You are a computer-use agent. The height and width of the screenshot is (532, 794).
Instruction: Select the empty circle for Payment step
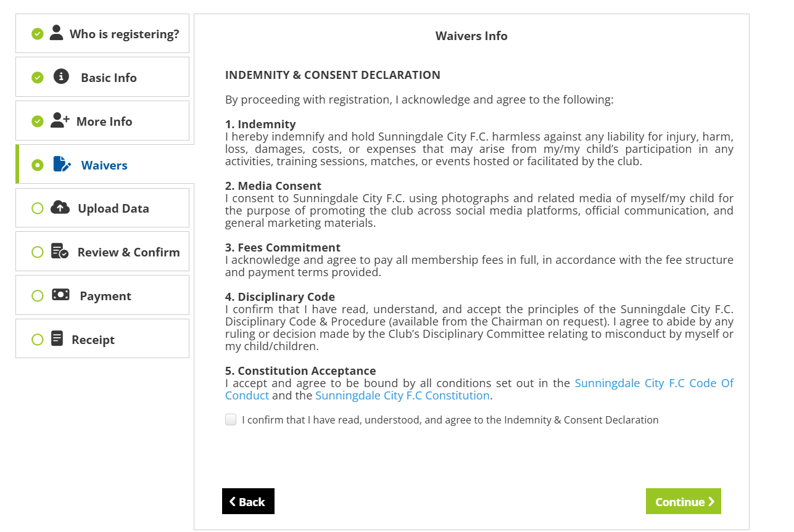click(38, 296)
